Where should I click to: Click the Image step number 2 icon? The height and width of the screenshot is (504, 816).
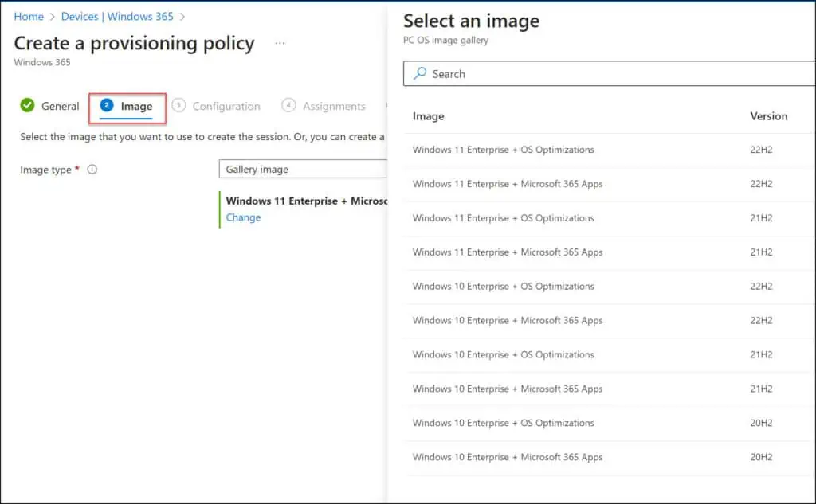click(107, 106)
